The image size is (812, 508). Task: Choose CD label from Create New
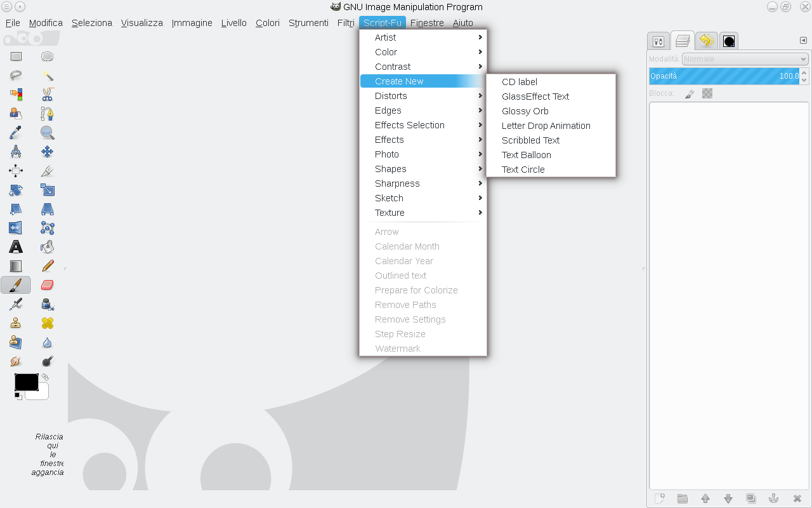[x=551, y=82]
